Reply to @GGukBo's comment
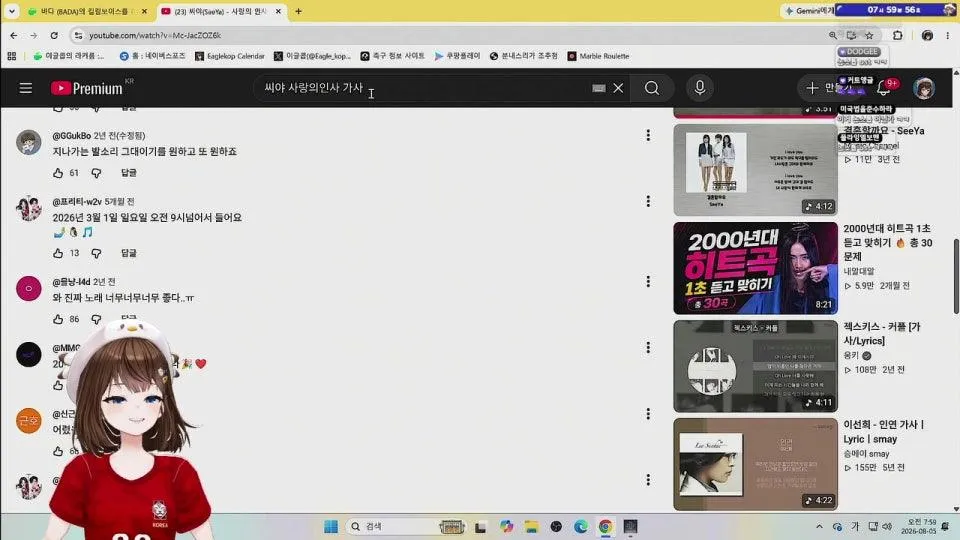 coord(129,173)
